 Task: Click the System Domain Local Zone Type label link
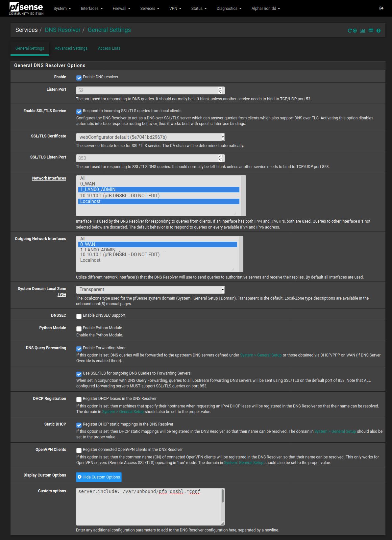[42, 291]
